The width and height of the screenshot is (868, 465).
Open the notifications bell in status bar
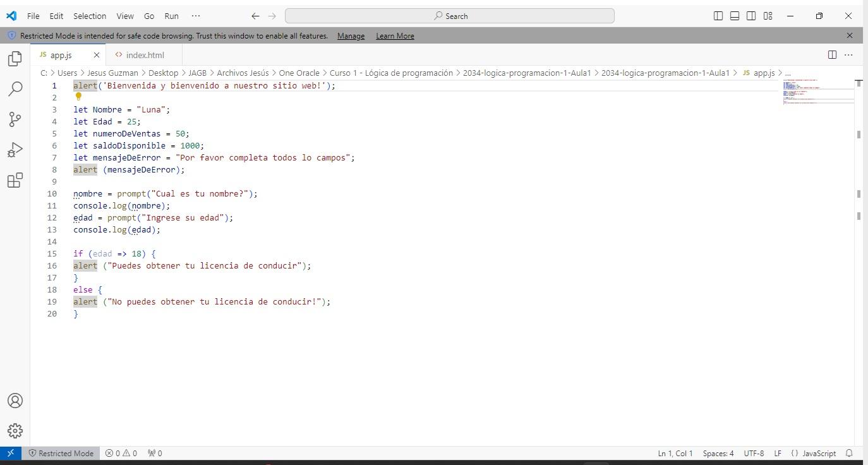850,453
